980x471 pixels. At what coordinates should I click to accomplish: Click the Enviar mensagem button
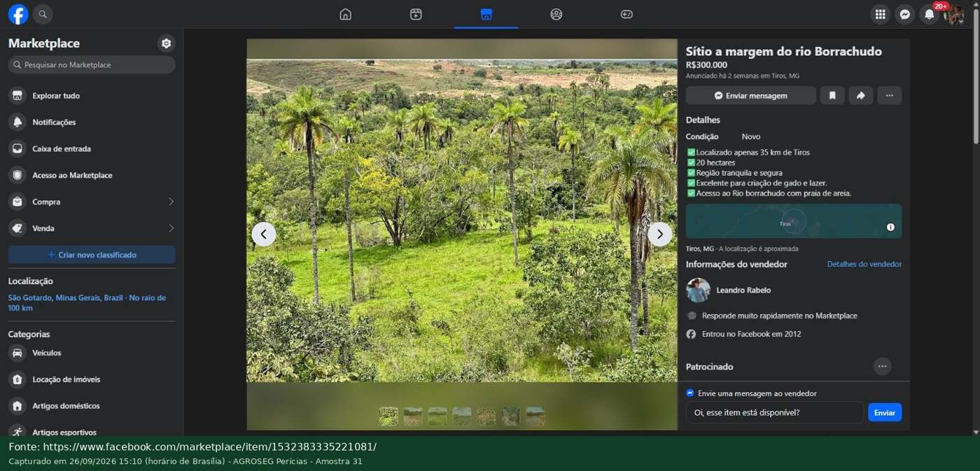(x=751, y=96)
